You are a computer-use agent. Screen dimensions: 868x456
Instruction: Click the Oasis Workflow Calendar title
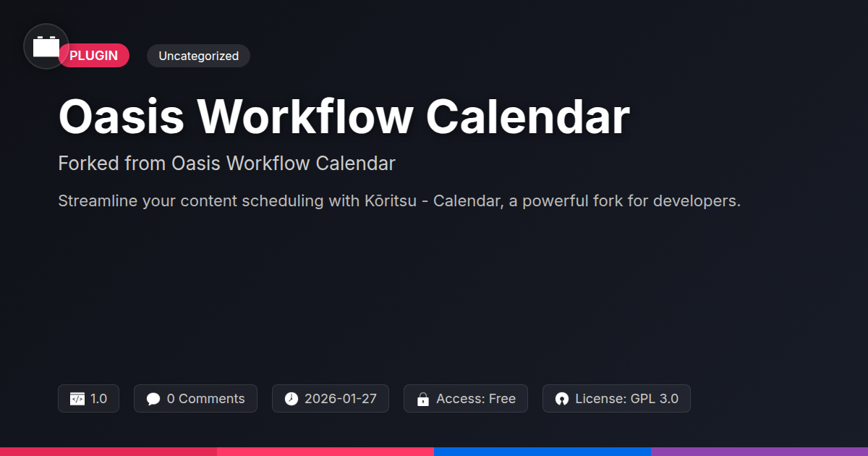(344, 117)
